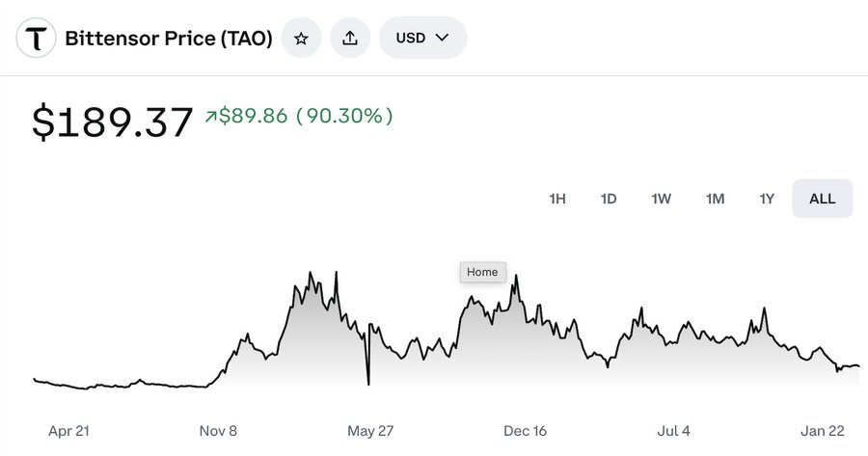Open the USD currency dropdown
The image size is (868, 456).
[x=423, y=39]
